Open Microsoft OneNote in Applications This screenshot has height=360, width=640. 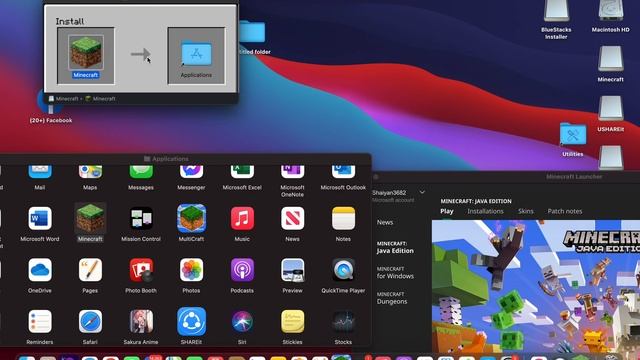pos(292,171)
